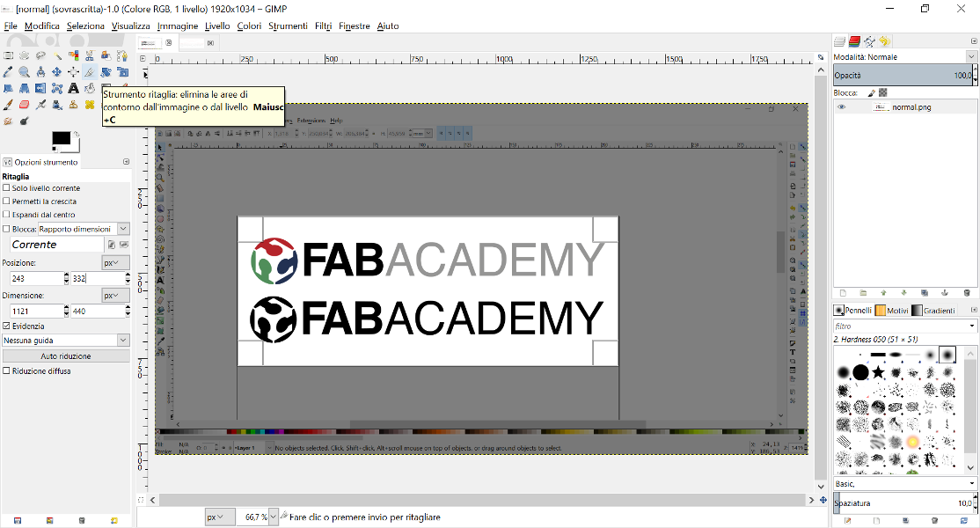980x528 pixels.
Task: Click the foreground black color swatch
Action: coord(61,138)
